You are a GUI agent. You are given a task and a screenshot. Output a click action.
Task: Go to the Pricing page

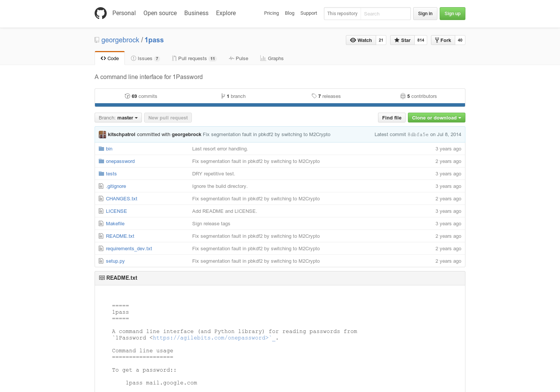coord(271,13)
